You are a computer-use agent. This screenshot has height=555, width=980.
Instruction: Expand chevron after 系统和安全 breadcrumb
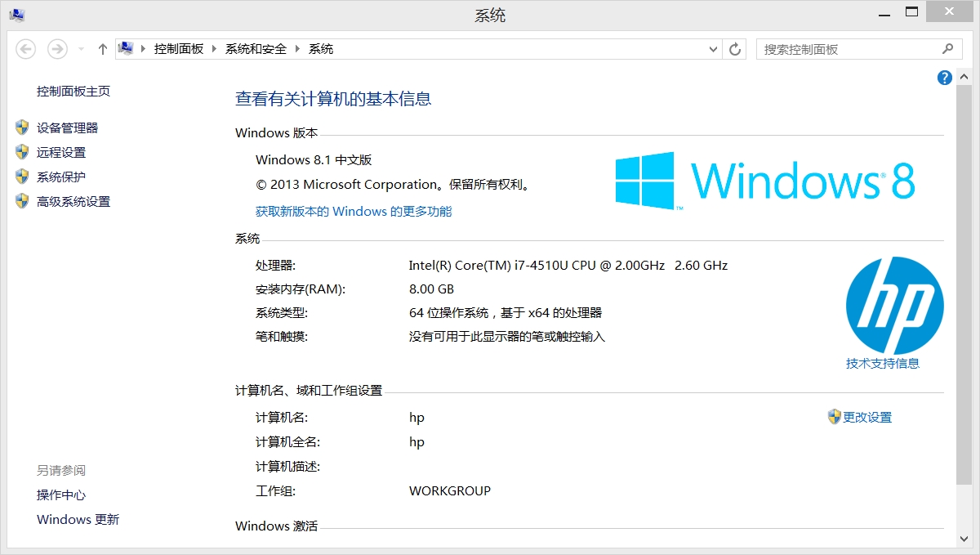[x=297, y=49]
